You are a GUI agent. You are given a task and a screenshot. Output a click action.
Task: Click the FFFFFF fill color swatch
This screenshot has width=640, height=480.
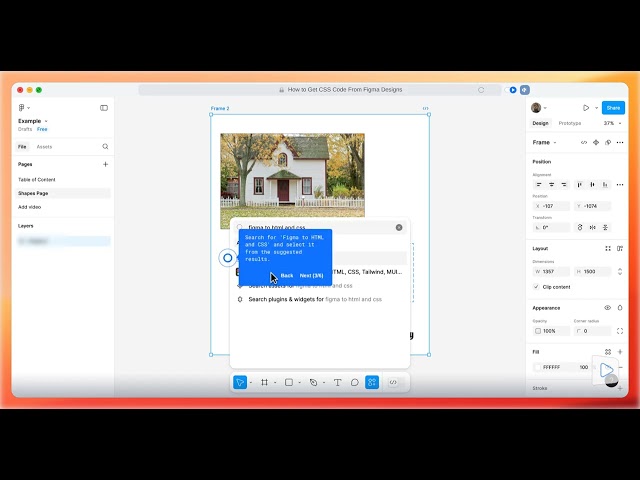tap(538, 367)
